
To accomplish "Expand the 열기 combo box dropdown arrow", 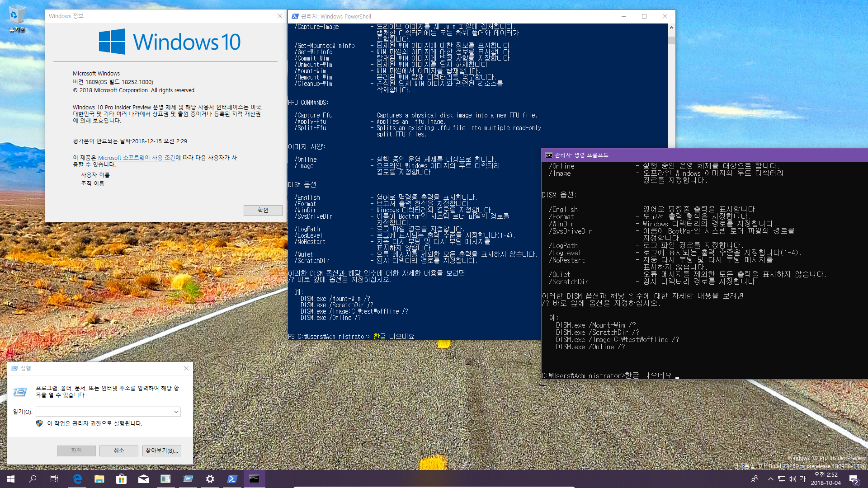I will (x=176, y=412).
